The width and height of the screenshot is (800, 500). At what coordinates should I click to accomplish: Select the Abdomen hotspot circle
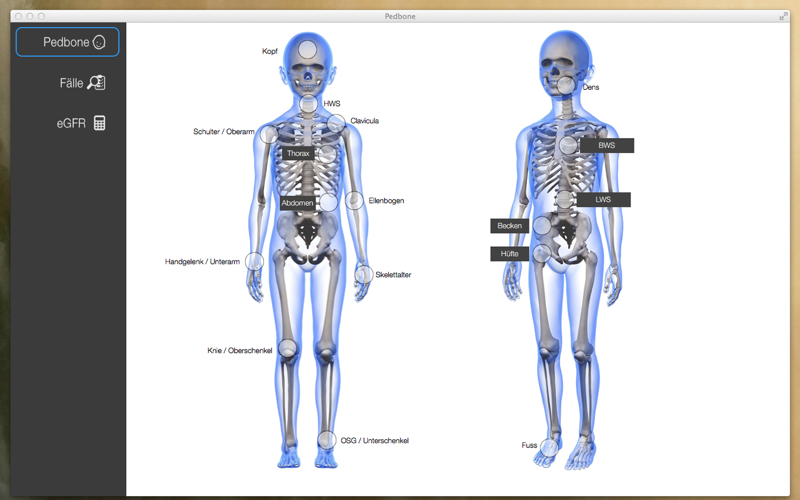[x=329, y=203]
